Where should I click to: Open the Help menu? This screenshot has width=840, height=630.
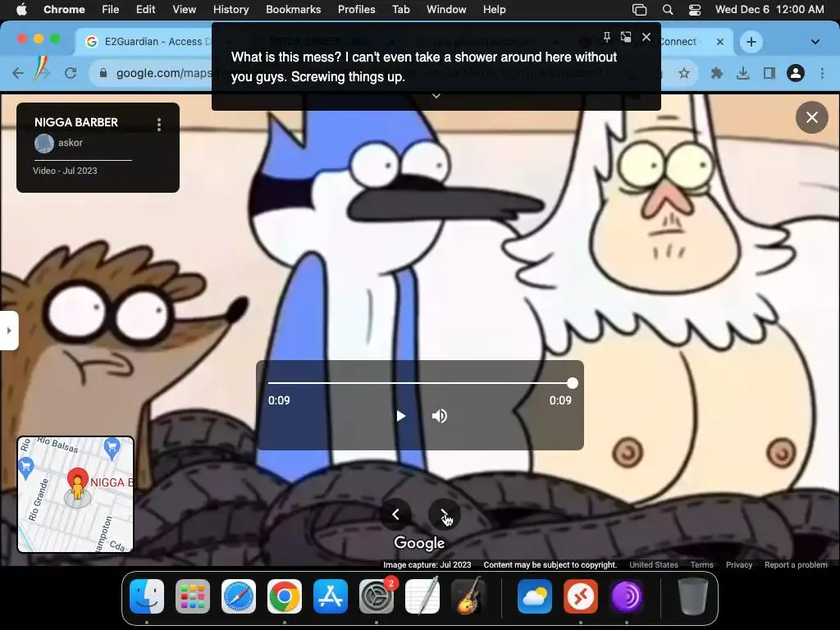click(494, 10)
